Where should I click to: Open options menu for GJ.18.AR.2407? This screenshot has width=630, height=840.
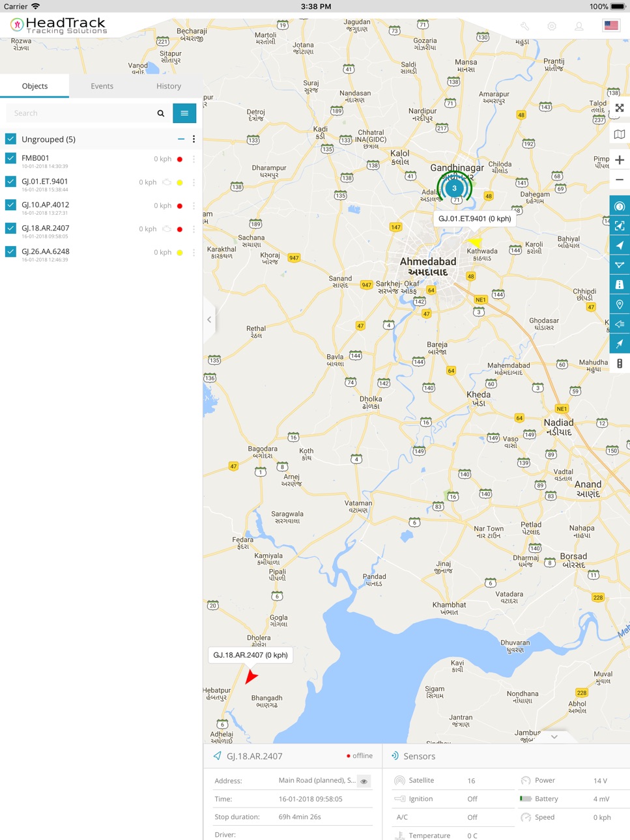193,229
